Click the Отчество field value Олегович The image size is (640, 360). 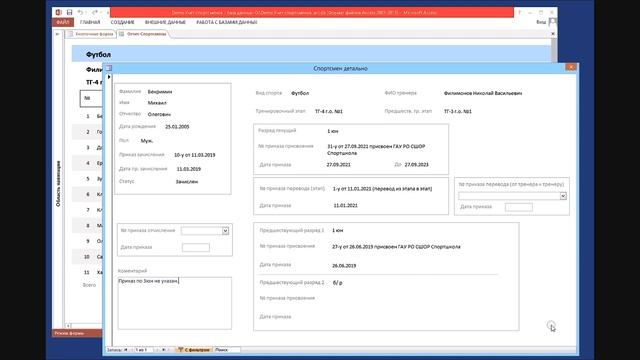coord(159,114)
